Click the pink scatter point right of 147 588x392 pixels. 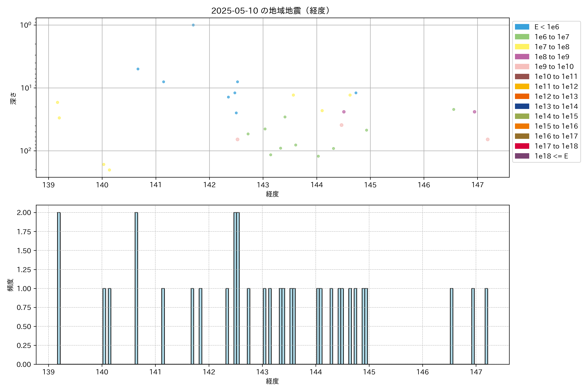pos(488,139)
